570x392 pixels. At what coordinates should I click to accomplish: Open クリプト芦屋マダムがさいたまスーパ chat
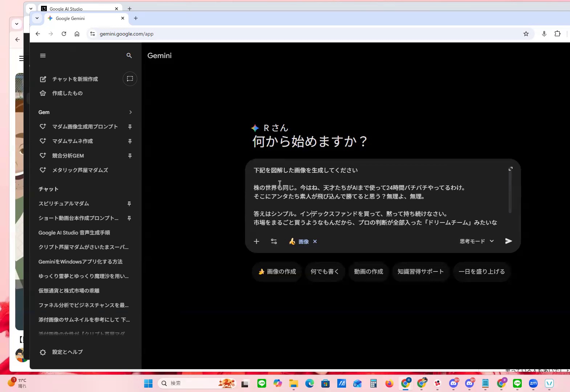pos(84,247)
